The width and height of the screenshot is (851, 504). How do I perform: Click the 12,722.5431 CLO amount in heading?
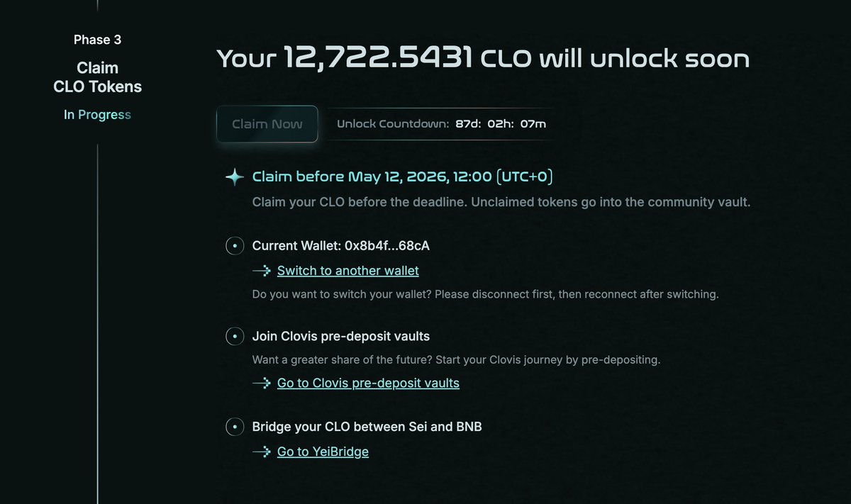[408, 57]
